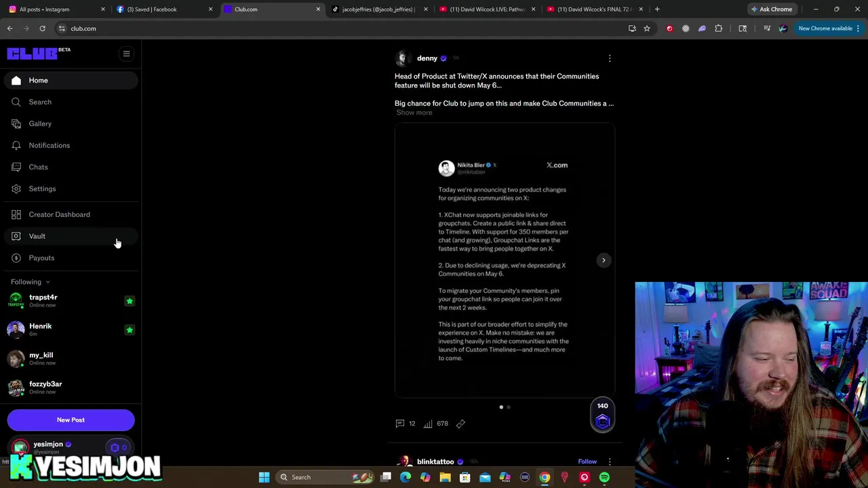Open Settings in the Club sidebar
Image resolution: width=868 pixels, height=488 pixels.
pyautogui.click(x=71, y=188)
